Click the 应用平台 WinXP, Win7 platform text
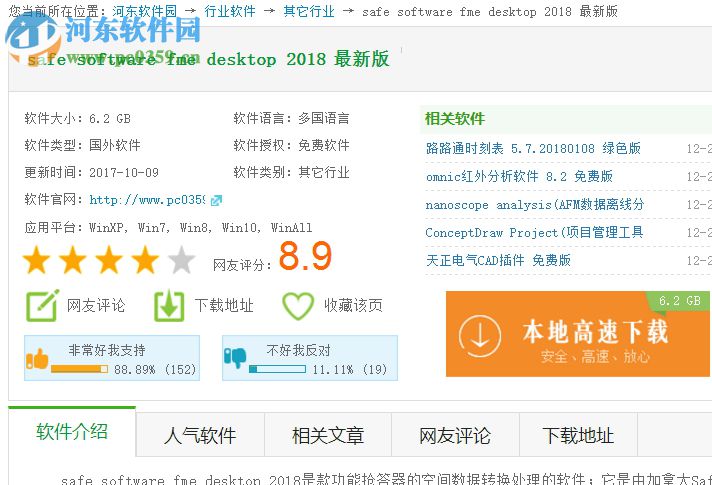712x485 pixels. point(168,227)
